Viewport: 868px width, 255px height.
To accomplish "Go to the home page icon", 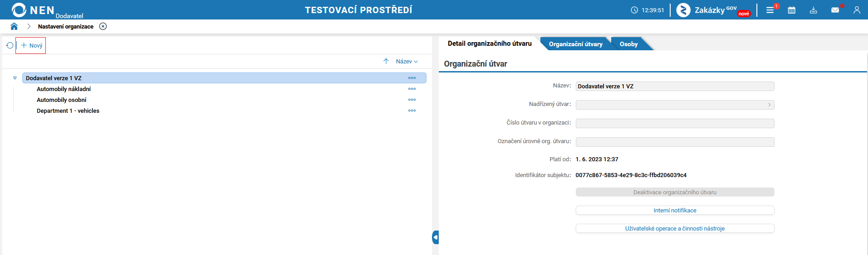I will click(x=14, y=26).
